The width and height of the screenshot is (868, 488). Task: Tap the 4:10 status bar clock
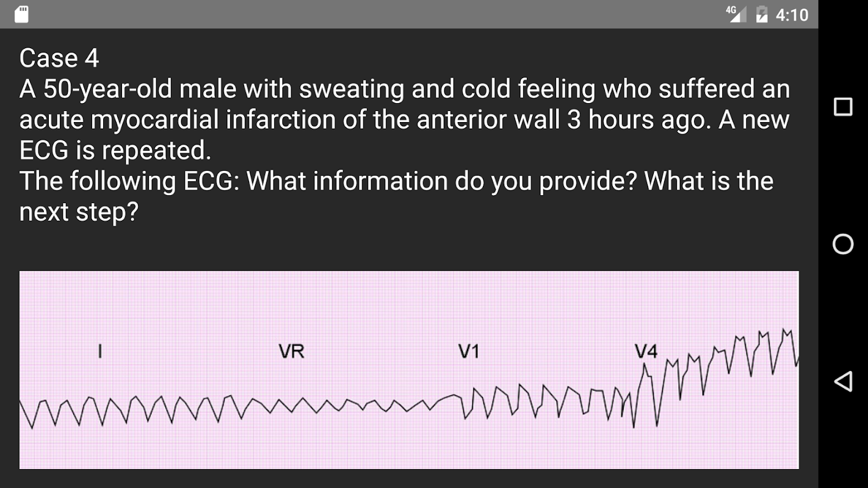(792, 15)
